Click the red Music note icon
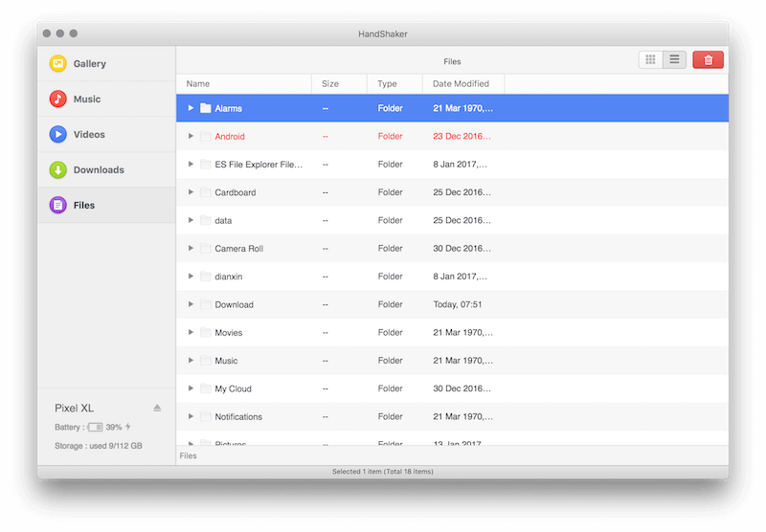 pyautogui.click(x=58, y=100)
